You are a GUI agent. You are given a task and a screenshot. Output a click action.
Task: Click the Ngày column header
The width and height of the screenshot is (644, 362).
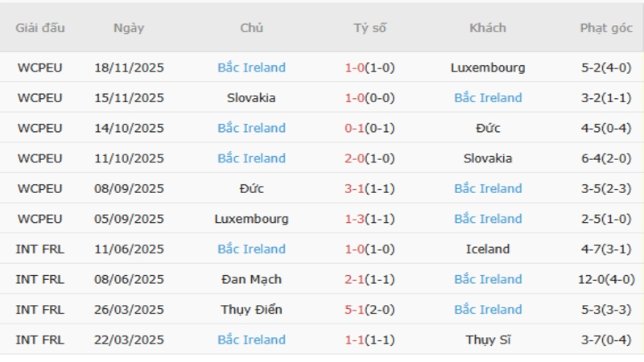(x=129, y=27)
